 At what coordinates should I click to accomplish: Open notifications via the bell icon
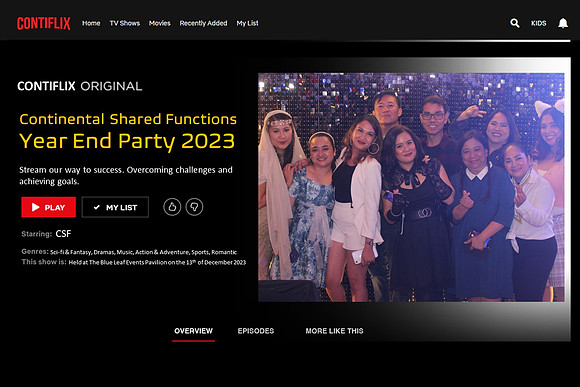(563, 23)
